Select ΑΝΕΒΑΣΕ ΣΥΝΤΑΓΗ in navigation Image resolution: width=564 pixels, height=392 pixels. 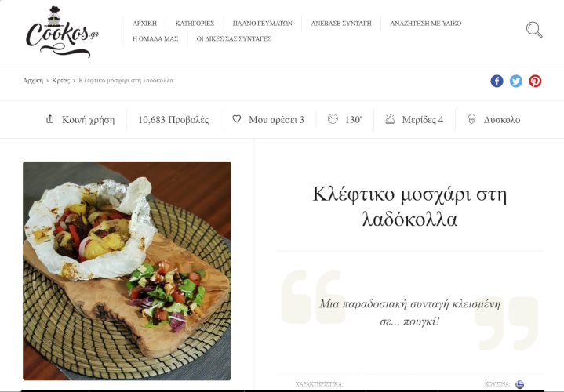click(341, 24)
